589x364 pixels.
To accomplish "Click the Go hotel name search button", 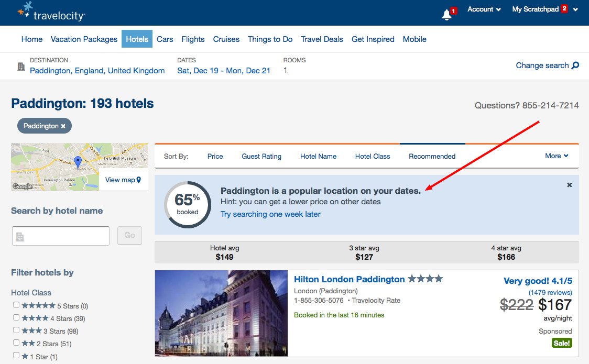I will [x=129, y=235].
